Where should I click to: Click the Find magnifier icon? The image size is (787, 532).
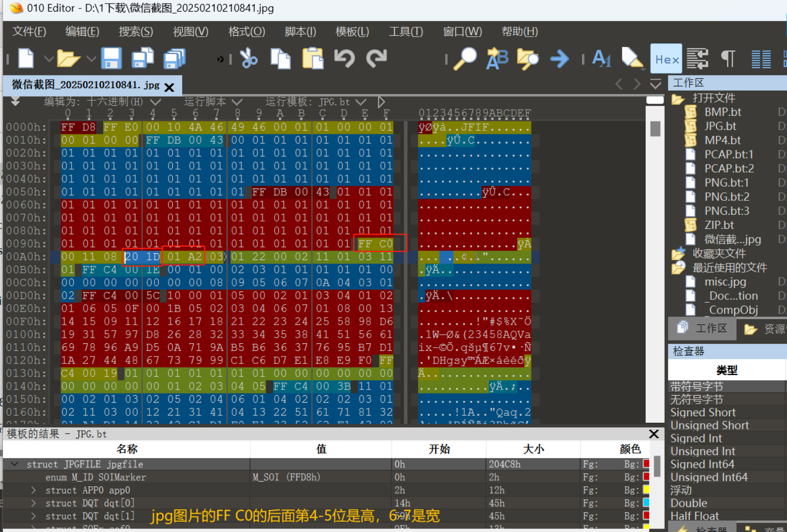(465, 58)
